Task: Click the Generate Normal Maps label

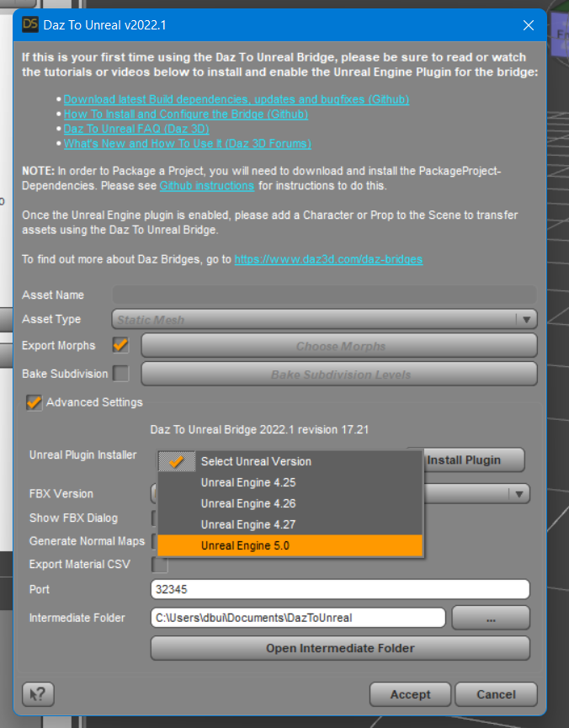Action: [x=87, y=541]
